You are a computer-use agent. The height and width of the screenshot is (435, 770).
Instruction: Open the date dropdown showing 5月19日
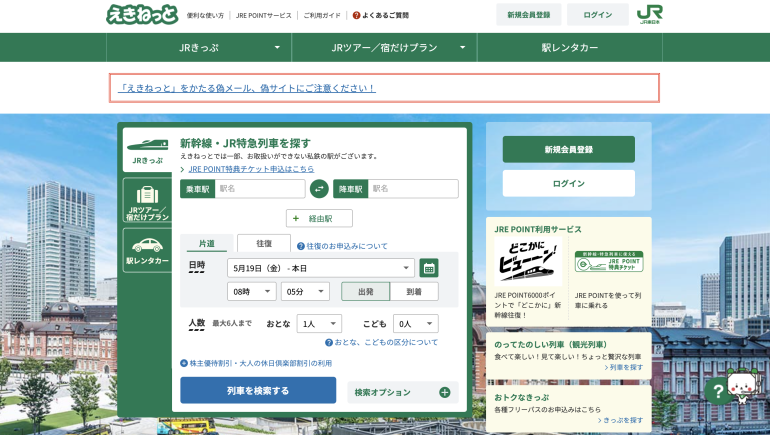click(320, 268)
